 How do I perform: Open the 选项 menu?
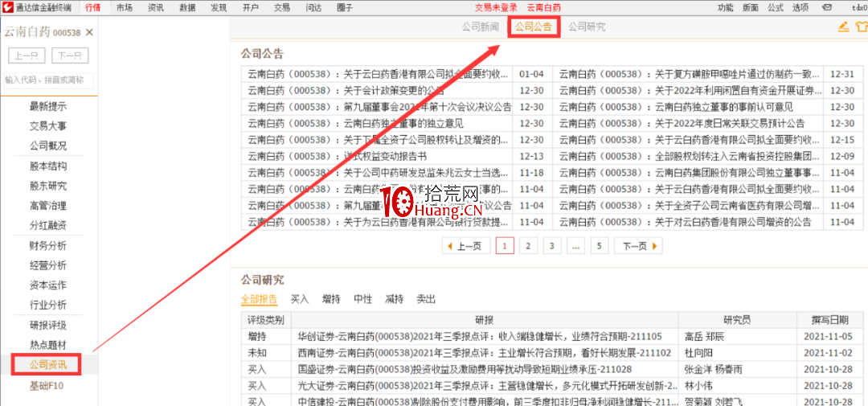coord(800,8)
